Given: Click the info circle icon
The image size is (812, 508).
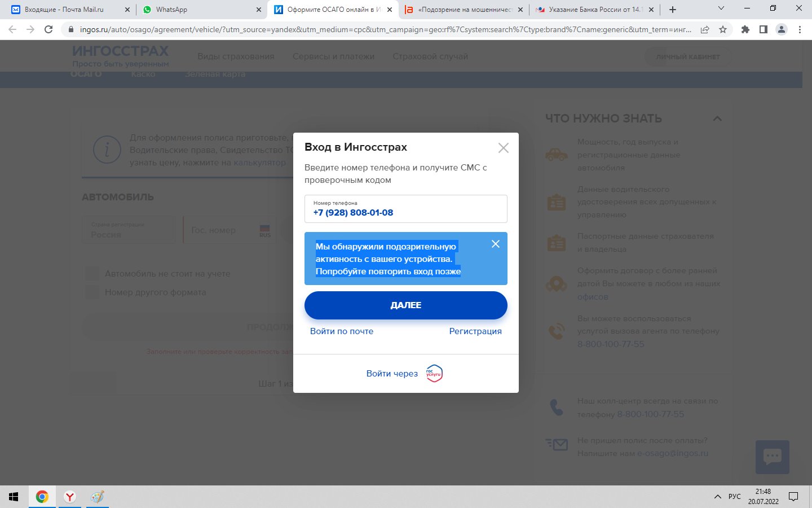Looking at the screenshot, I should (107, 150).
